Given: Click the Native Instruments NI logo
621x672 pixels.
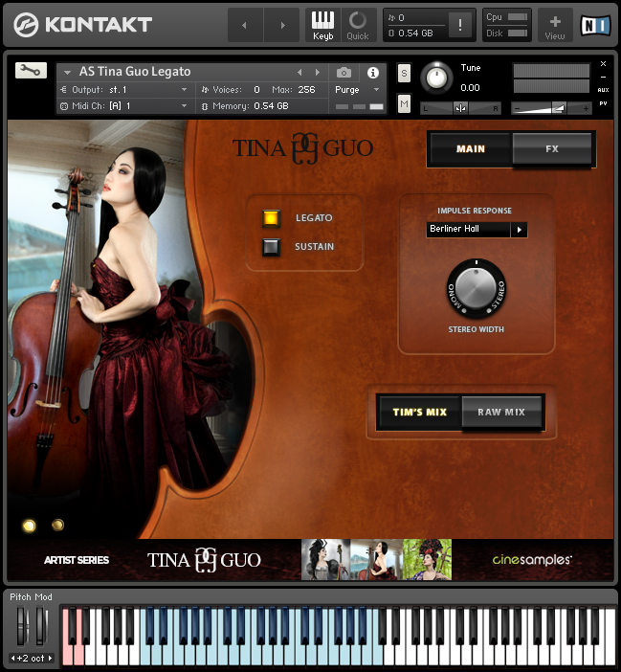Looking at the screenshot, I should [596, 25].
